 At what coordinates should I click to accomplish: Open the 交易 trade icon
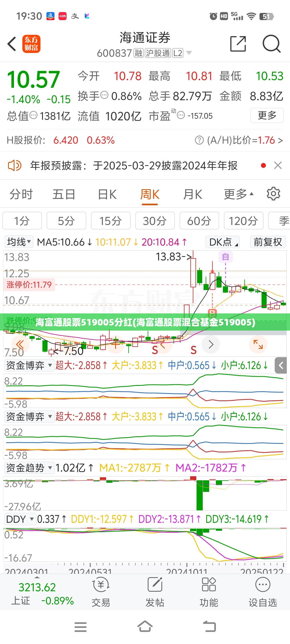tap(101, 592)
